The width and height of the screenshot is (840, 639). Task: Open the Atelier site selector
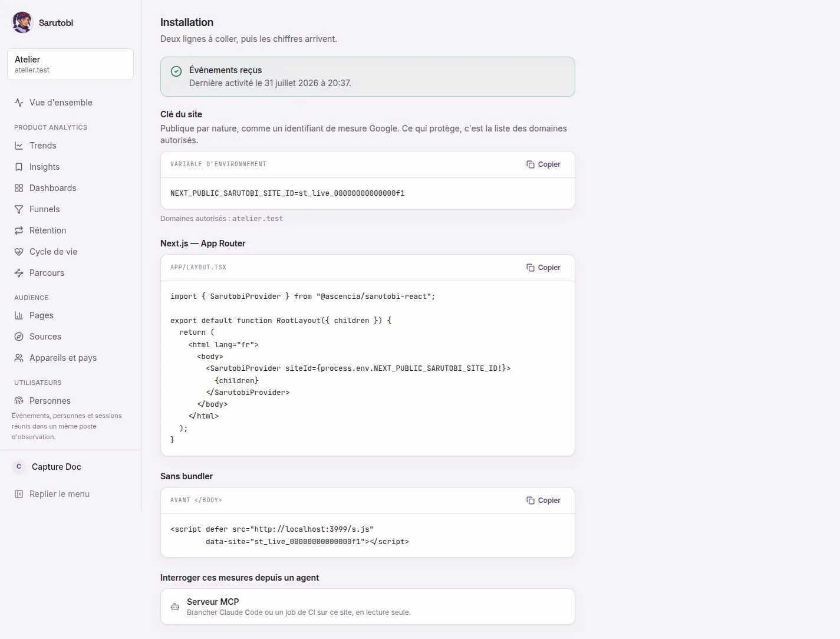(x=70, y=64)
